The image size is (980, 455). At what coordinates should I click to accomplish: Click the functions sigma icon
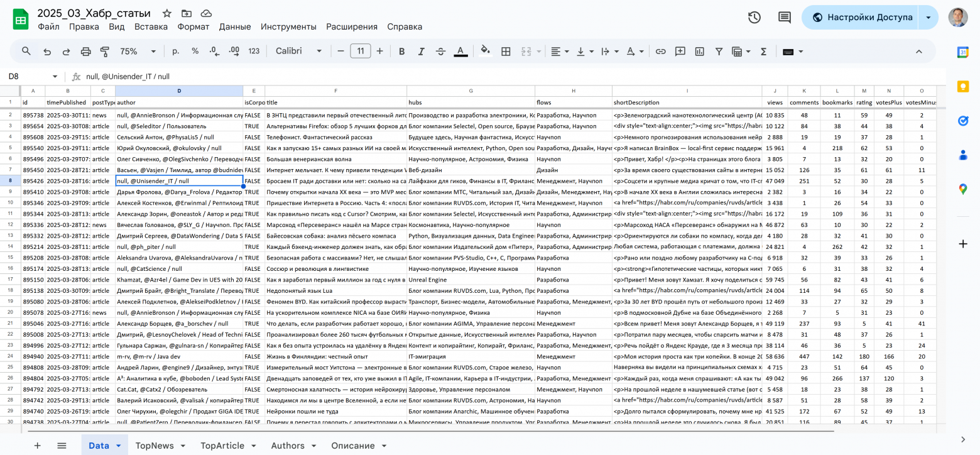[x=763, y=52]
